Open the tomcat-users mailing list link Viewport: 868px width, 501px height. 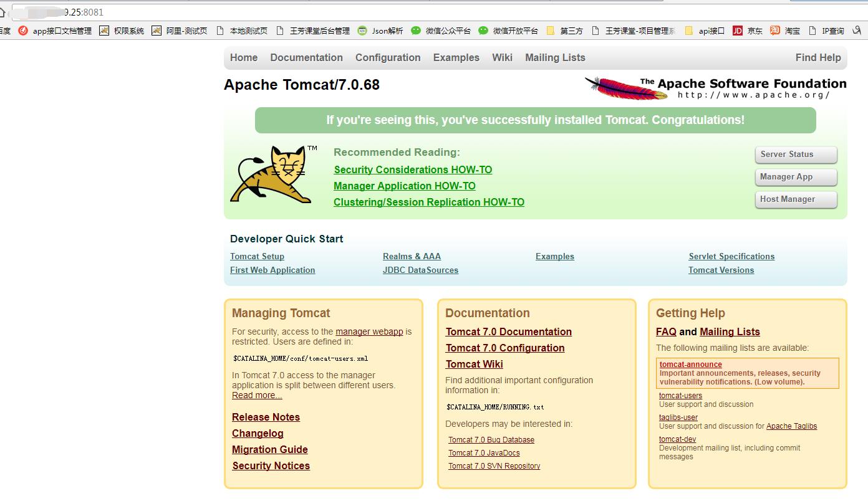680,396
